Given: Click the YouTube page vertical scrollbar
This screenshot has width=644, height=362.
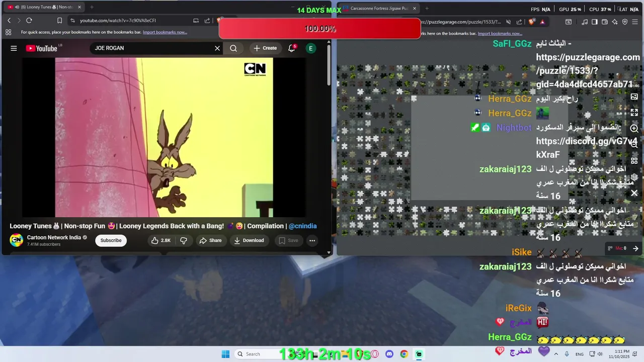Looking at the screenshot, I should [329, 65].
